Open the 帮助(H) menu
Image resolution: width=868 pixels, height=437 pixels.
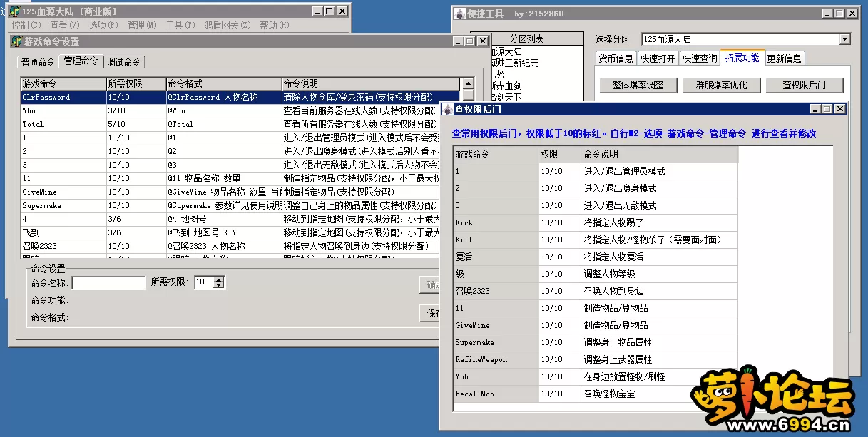click(275, 25)
